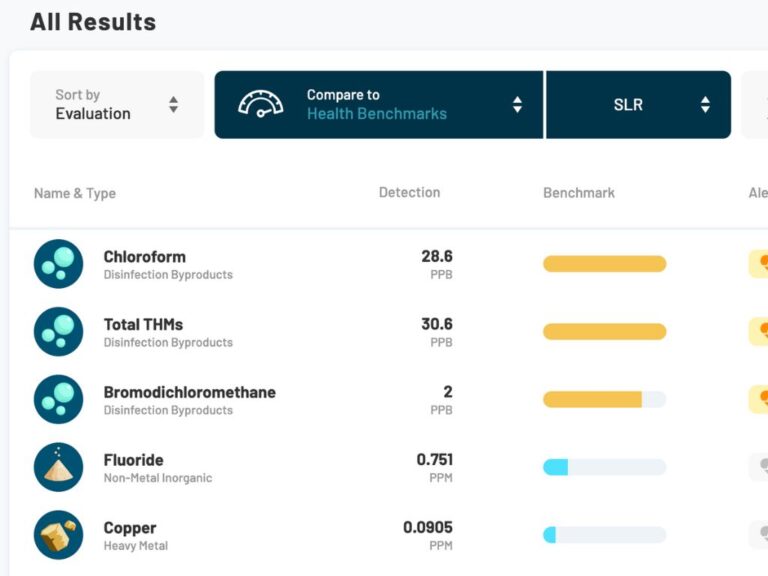The width and height of the screenshot is (768, 576).
Task: Click the Bromodichloromethane bubbles icon
Action: [x=58, y=400]
